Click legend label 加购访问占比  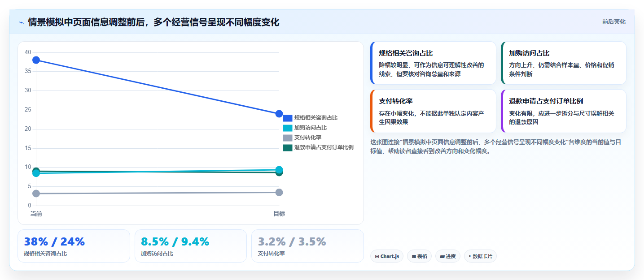point(311,128)
